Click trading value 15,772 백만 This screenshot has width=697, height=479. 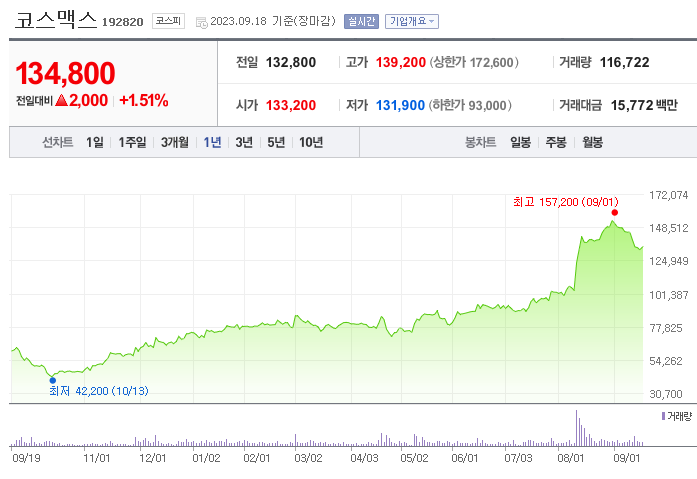[x=644, y=105]
